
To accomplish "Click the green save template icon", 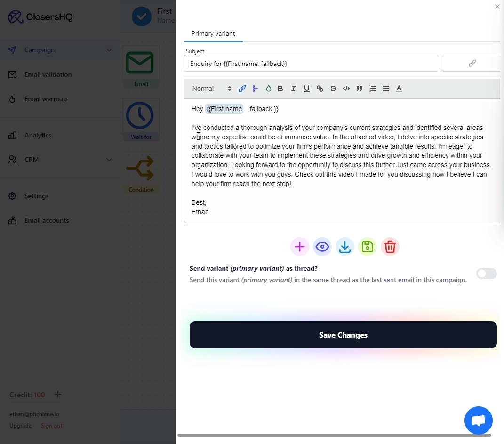I will (367, 247).
